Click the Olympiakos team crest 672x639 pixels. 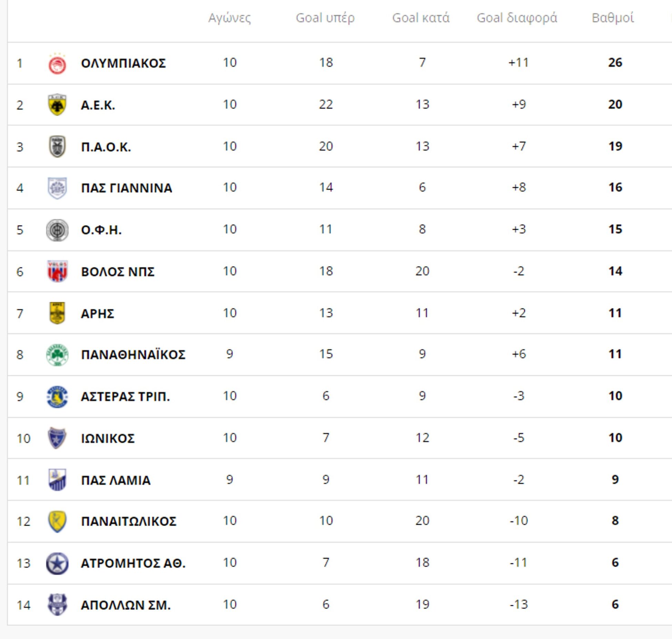(57, 64)
